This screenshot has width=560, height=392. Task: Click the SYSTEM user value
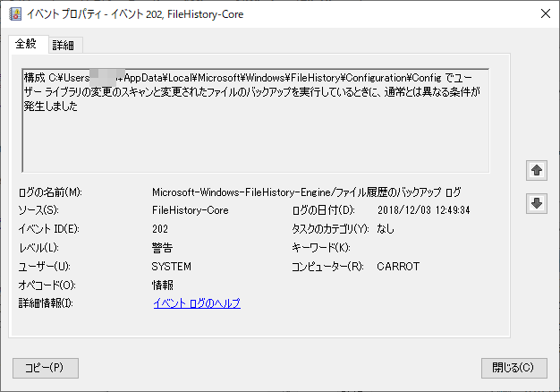click(172, 267)
